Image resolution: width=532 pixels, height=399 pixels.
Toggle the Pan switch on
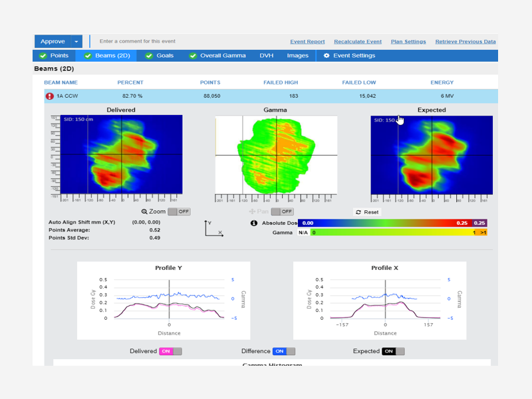(282, 211)
